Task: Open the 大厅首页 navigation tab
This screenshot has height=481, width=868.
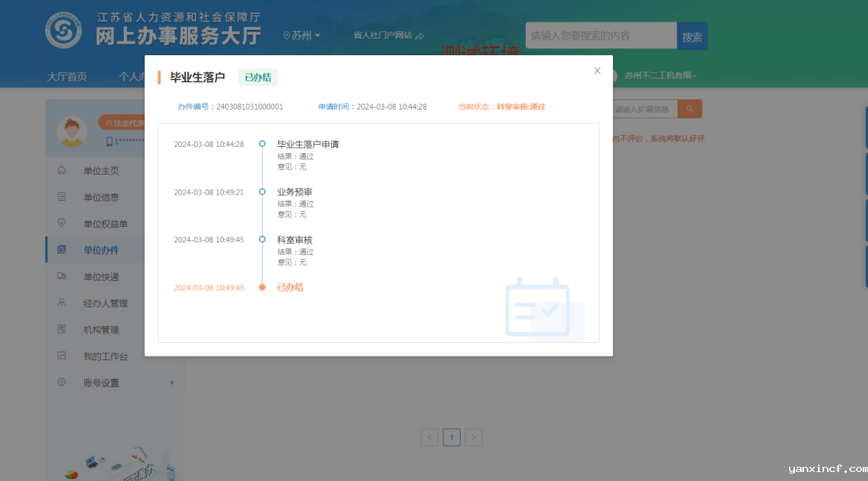Action: pyautogui.click(x=67, y=76)
